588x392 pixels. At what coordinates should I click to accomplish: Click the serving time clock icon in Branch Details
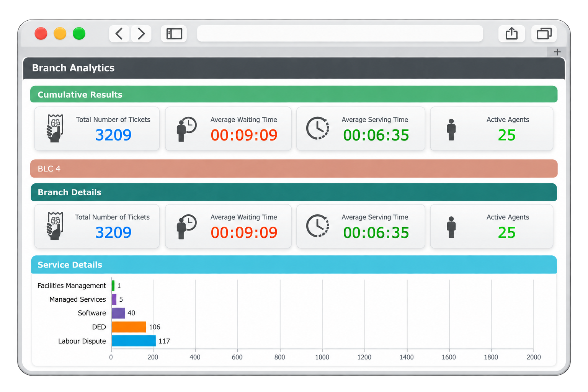coord(318,226)
